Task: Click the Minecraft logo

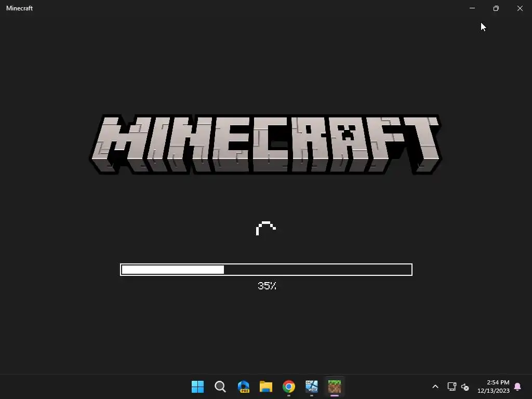Action: tap(265, 144)
